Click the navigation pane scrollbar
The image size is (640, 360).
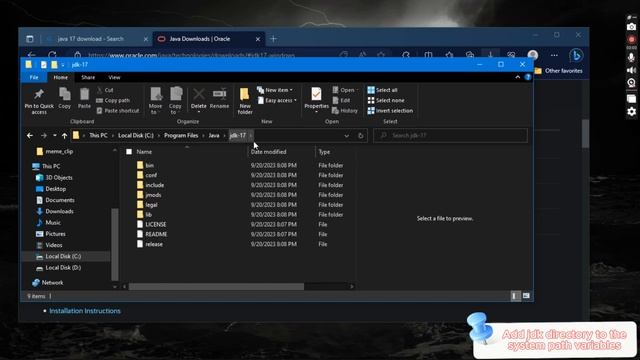115,244
